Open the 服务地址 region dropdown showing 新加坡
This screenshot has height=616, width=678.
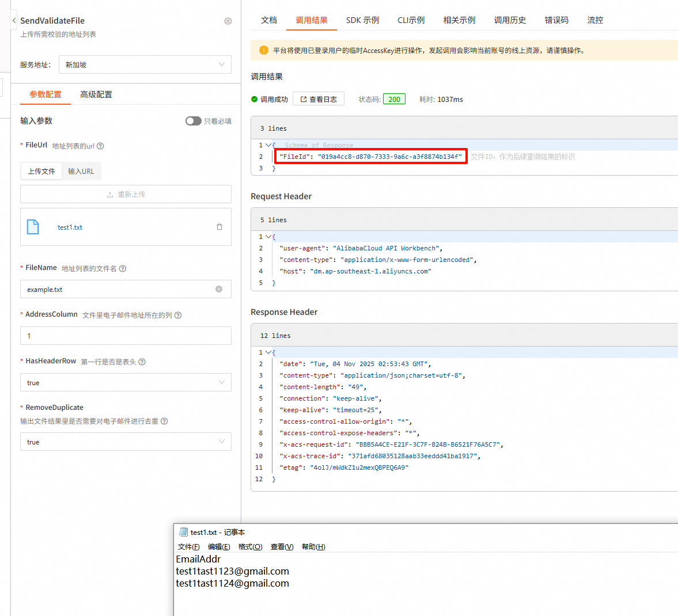(145, 64)
